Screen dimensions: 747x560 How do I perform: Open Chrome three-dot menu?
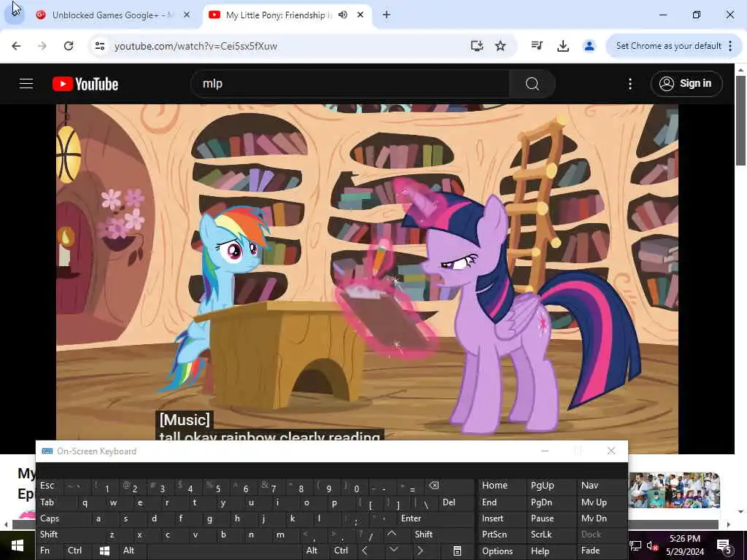(x=730, y=46)
